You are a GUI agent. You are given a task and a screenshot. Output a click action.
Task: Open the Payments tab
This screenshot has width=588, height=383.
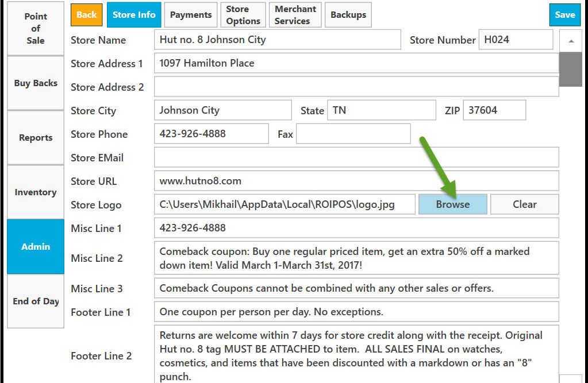[x=191, y=15]
